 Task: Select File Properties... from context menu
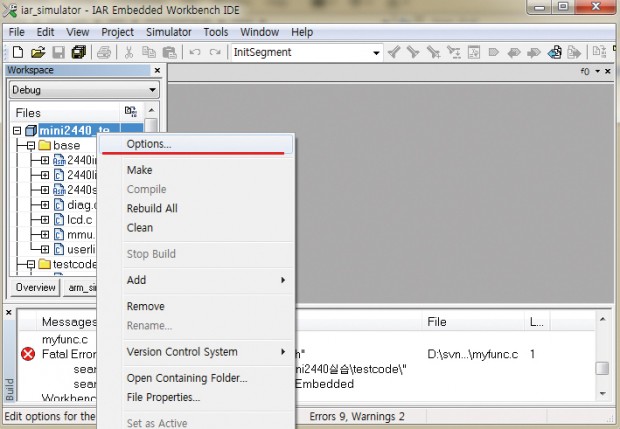(197, 397)
